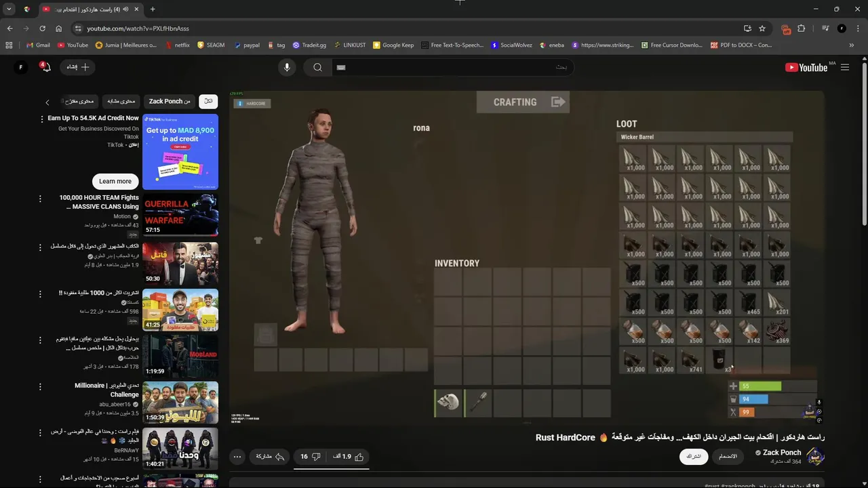Screen dimensions: 868x488
Task: Open the paypal bookmark
Action: 247,45
